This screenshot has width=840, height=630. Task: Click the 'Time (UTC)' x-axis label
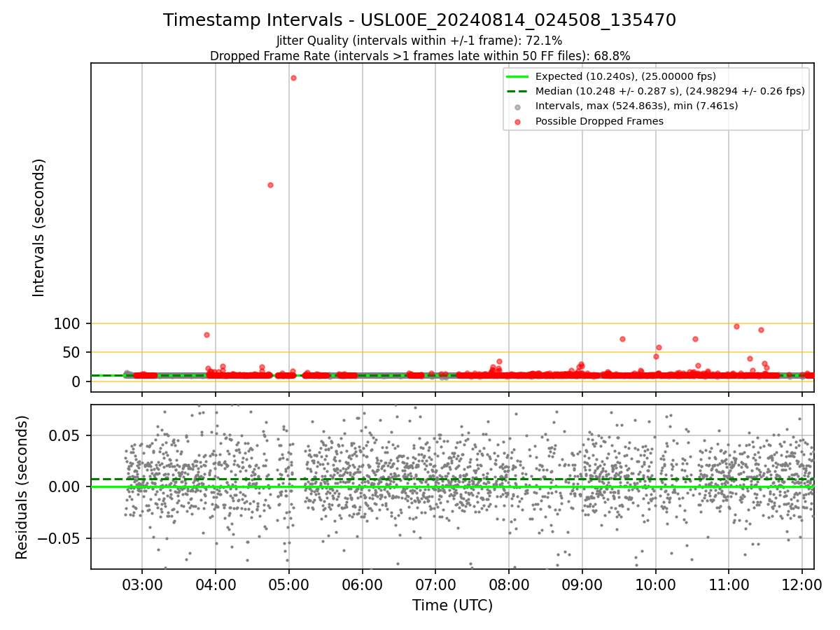[452, 605]
